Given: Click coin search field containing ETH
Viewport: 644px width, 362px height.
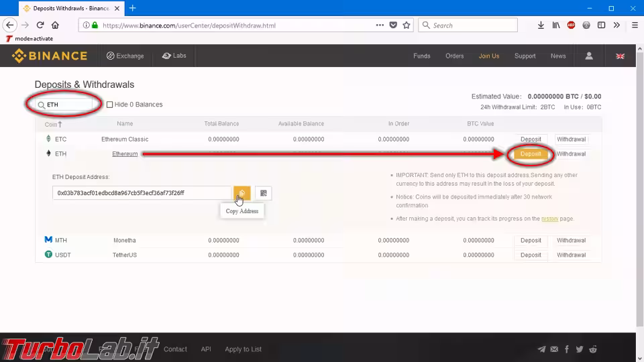Looking at the screenshot, I should [x=64, y=105].
